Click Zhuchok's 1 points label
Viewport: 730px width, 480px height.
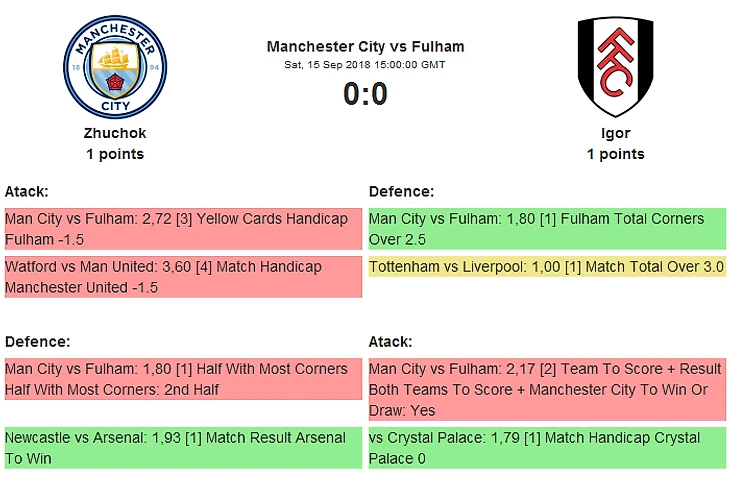click(115, 154)
